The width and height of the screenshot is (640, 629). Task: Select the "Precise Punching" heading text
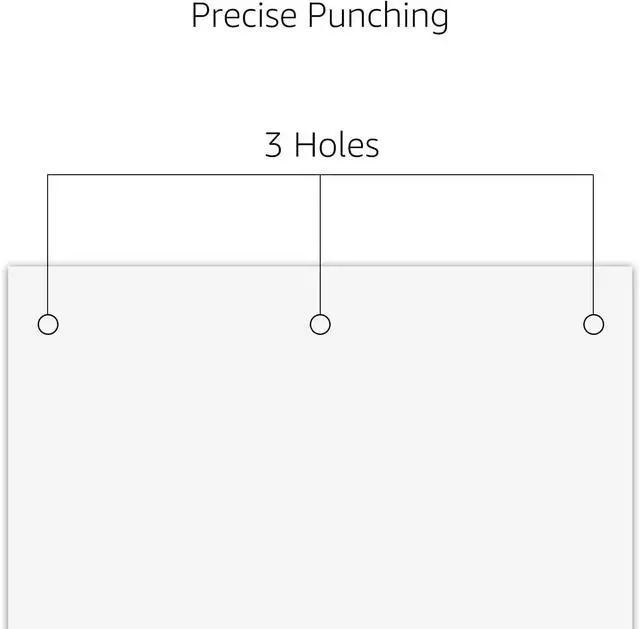(320, 16)
